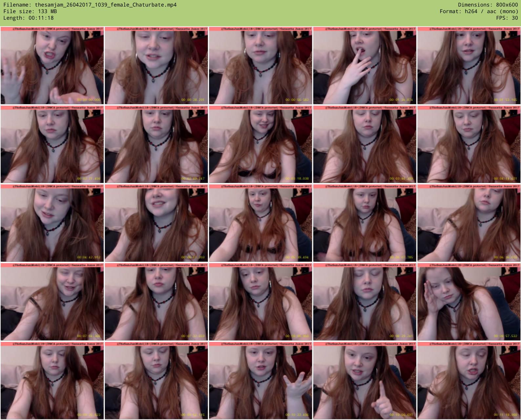The width and height of the screenshot is (521, 420).
Task: Click the Dimensions 800x600 label
Action: pyautogui.click(x=488, y=5)
